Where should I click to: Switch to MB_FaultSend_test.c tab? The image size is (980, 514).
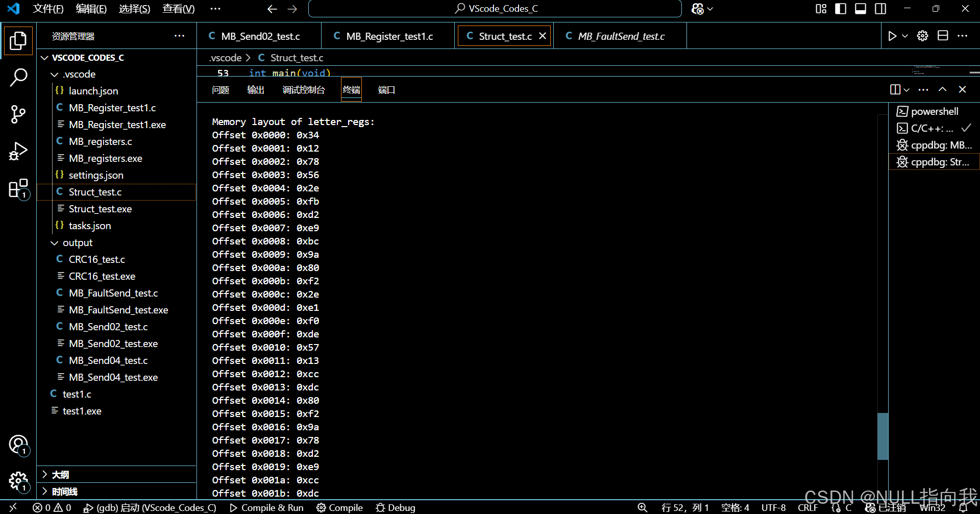point(620,36)
